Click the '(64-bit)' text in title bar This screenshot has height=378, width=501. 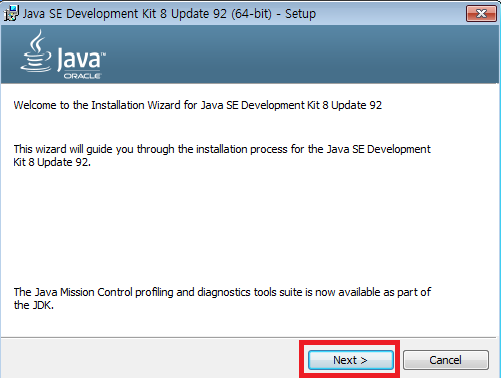click(x=251, y=14)
